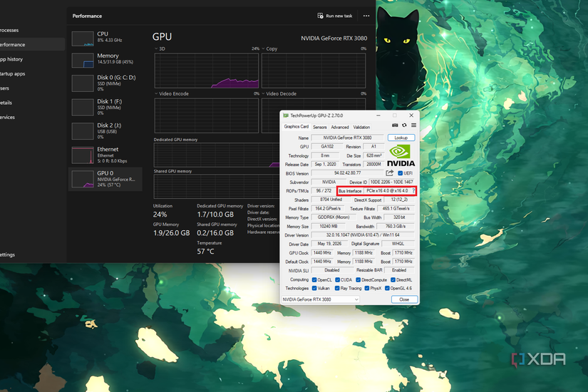This screenshot has width=588, height=392.
Task: Expand the Video Encode graph dropdown
Action: (156, 94)
